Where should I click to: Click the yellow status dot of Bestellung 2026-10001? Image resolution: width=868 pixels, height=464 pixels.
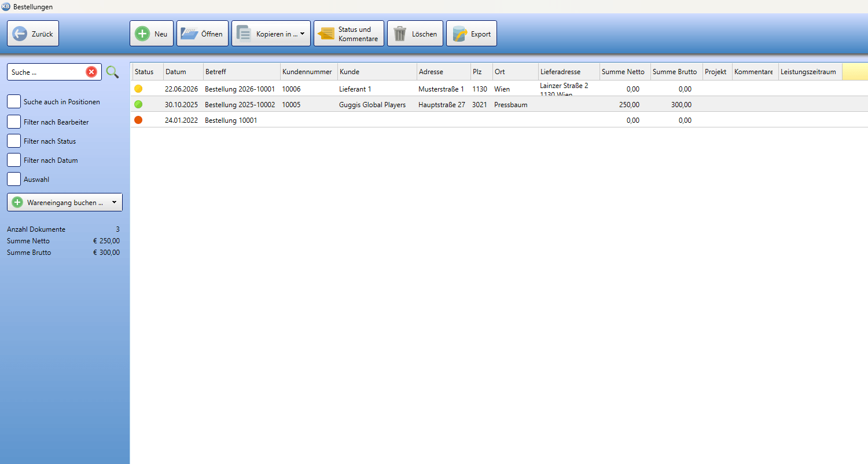pos(138,89)
